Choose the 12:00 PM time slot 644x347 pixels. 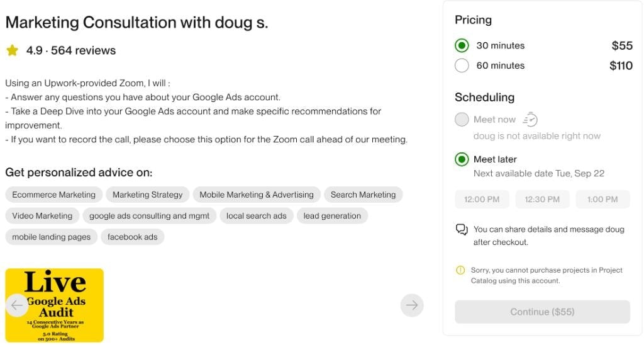point(482,200)
